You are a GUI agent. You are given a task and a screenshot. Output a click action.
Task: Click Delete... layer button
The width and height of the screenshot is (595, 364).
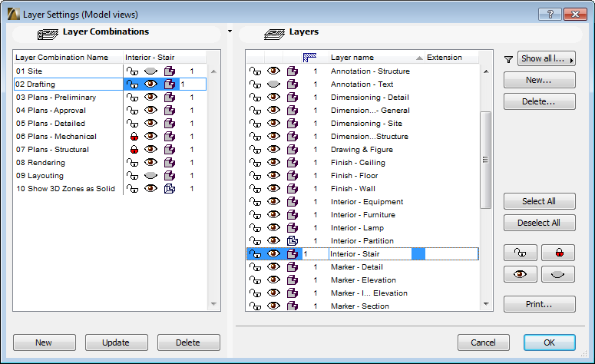[x=539, y=101]
